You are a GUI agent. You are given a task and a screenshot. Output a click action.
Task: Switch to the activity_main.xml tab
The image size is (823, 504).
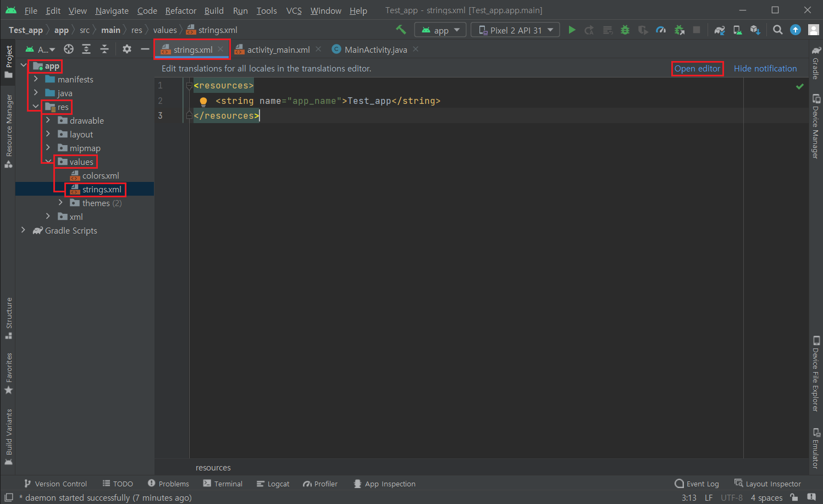[278, 49]
